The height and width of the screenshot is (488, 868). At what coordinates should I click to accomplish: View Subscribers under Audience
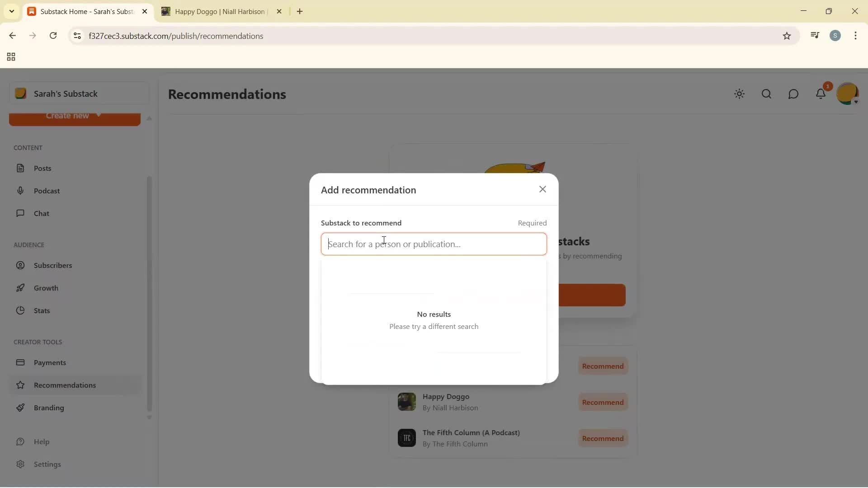[53, 265]
